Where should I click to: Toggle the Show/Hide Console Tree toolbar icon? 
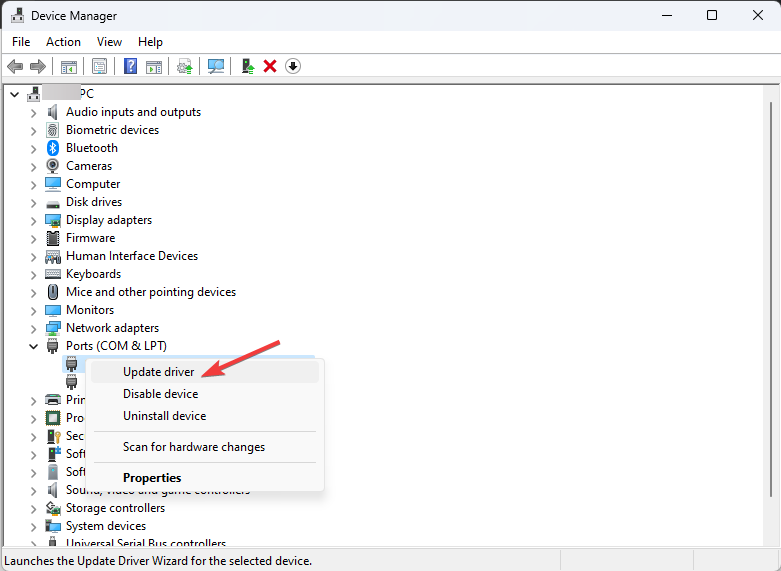[x=69, y=66]
